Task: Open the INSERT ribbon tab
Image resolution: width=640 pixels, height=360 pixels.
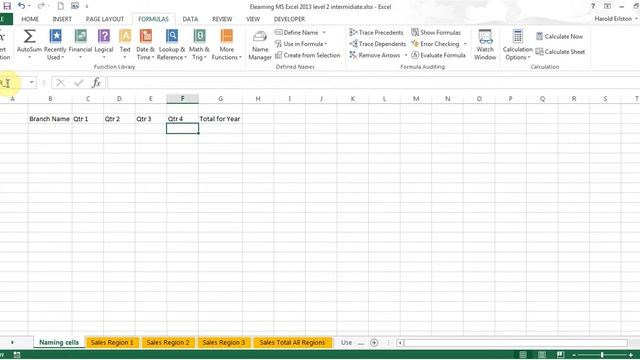Action: tap(62, 19)
